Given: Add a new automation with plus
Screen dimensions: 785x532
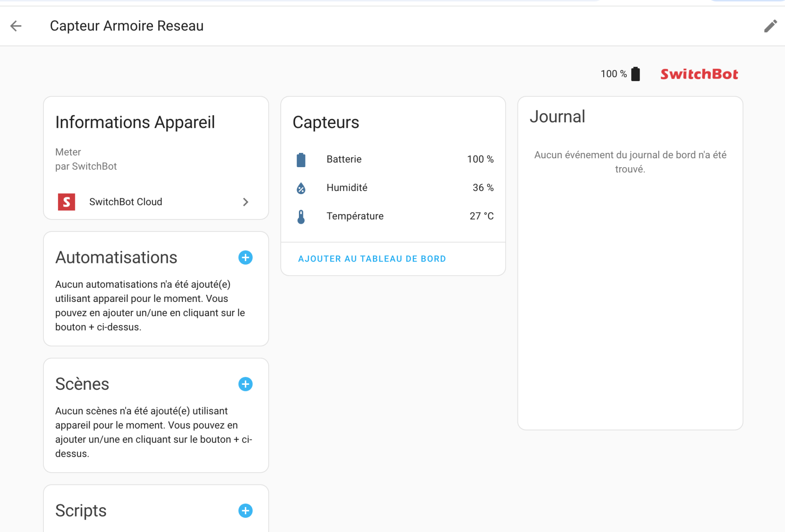Looking at the screenshot, I should 245,258.
